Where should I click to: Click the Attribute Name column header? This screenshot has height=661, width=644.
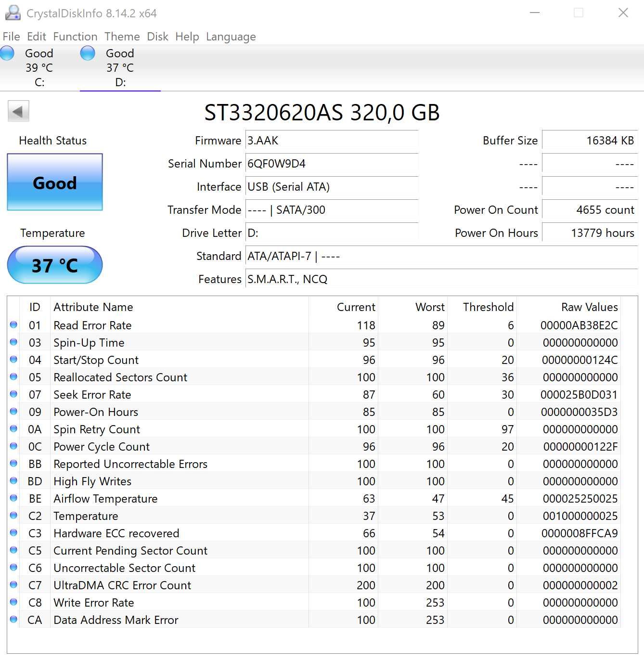pyautogui.click(x=180, y=307)
